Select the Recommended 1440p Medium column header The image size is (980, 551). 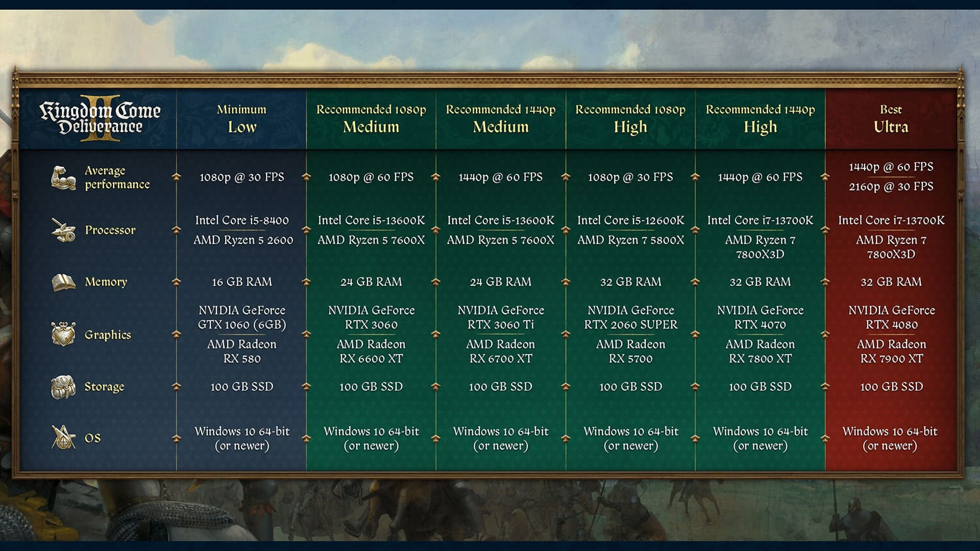[501, 118]
